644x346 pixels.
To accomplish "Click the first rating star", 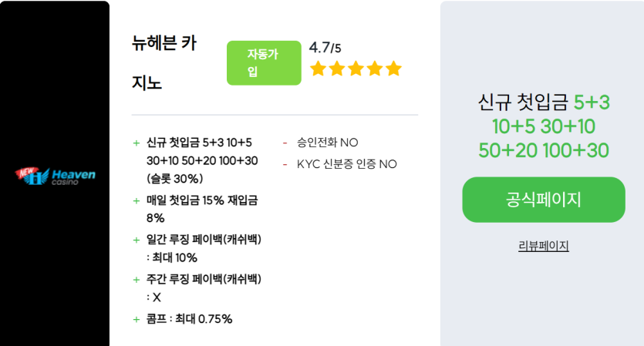I will point(318,69).
